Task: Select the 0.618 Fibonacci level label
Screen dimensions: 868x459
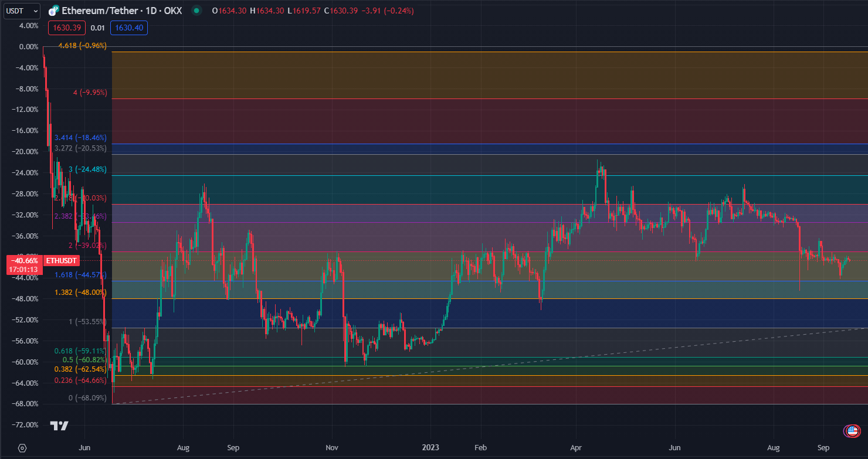Action: point(79,351)
